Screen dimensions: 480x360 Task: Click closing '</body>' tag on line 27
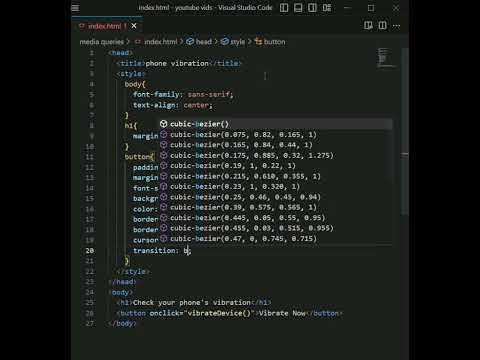(122, 323)
